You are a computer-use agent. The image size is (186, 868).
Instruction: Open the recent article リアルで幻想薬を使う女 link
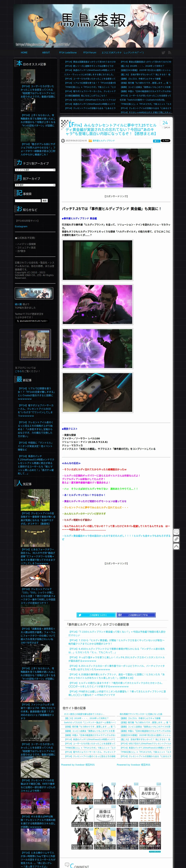(x=36, y=393)
